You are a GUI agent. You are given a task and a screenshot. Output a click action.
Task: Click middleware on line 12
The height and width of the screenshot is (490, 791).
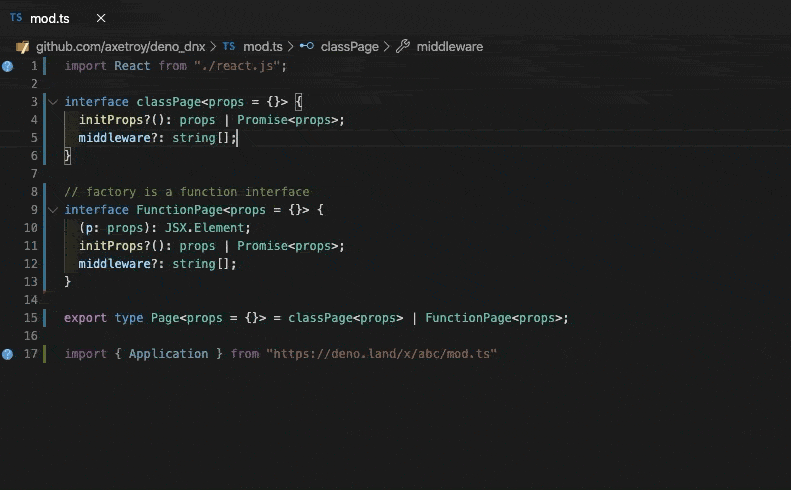115,264
